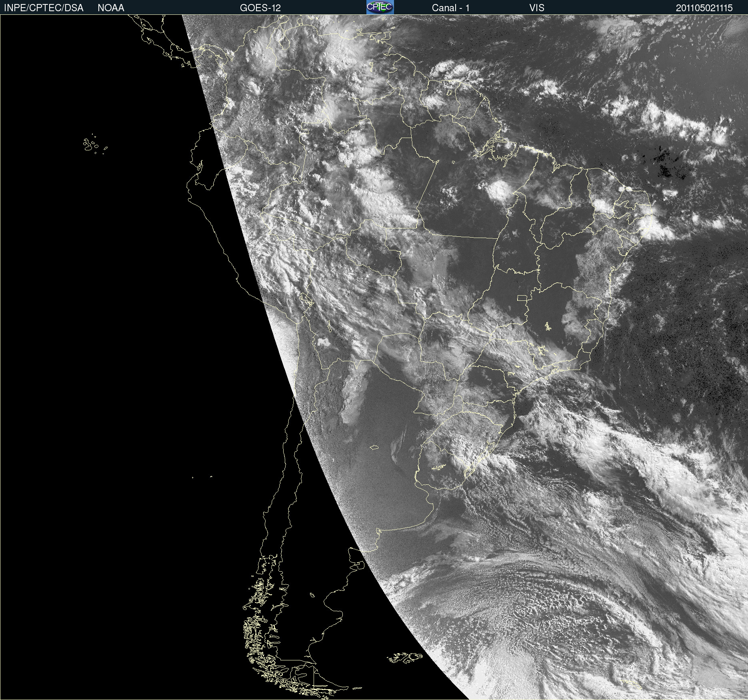Click the 'Canal - 1' channel label
748x700 pixels.
point(451,8)
